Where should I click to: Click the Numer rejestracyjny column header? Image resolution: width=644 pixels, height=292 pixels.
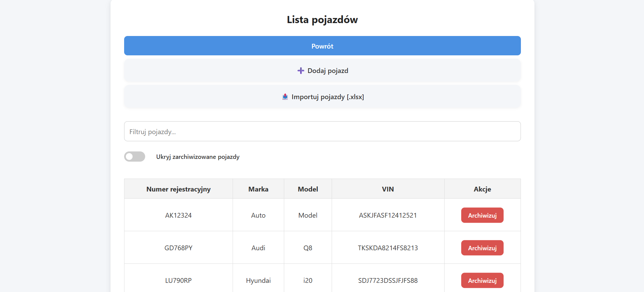pyautogui.click(x=178, y=189)
